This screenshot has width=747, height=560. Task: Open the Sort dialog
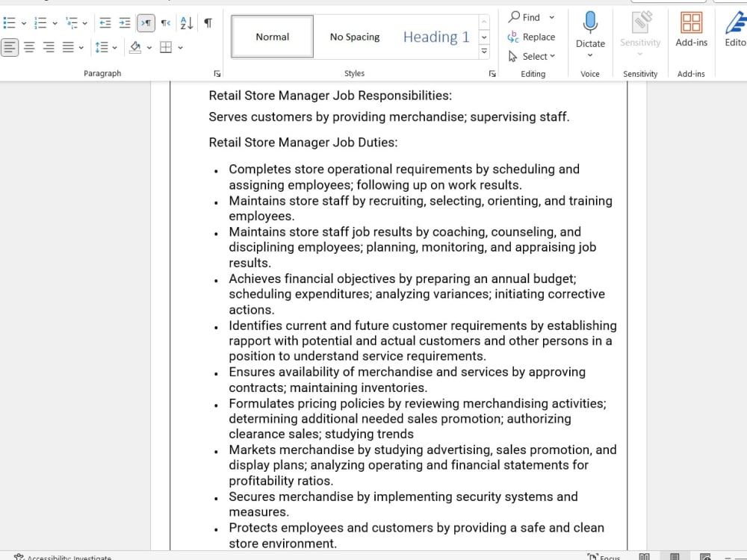tap(185, 22)
